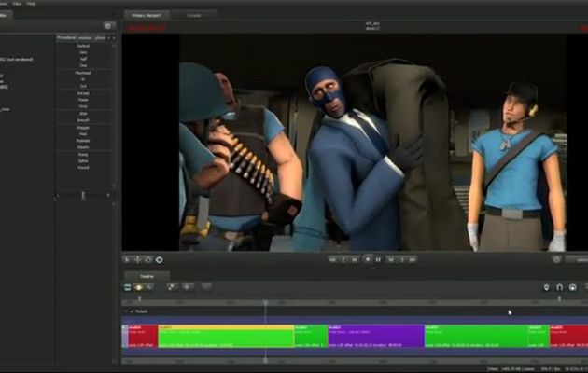Click the Spline preset slider

[83, 161]
